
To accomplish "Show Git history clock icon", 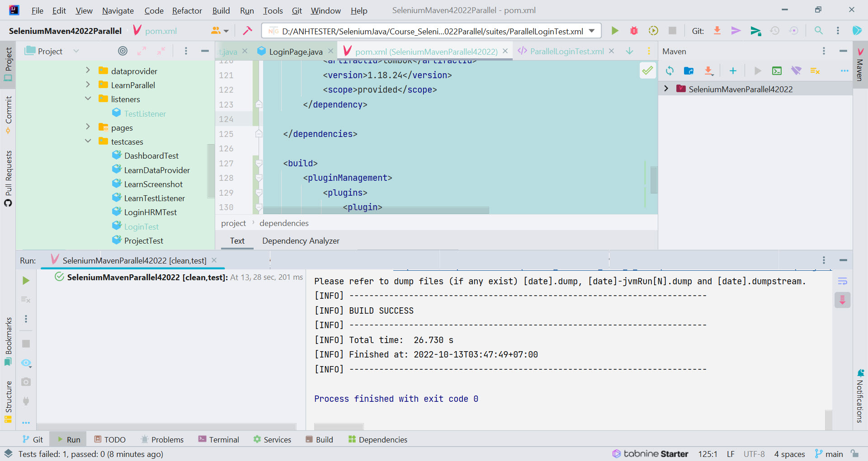I will coord(775,31).
